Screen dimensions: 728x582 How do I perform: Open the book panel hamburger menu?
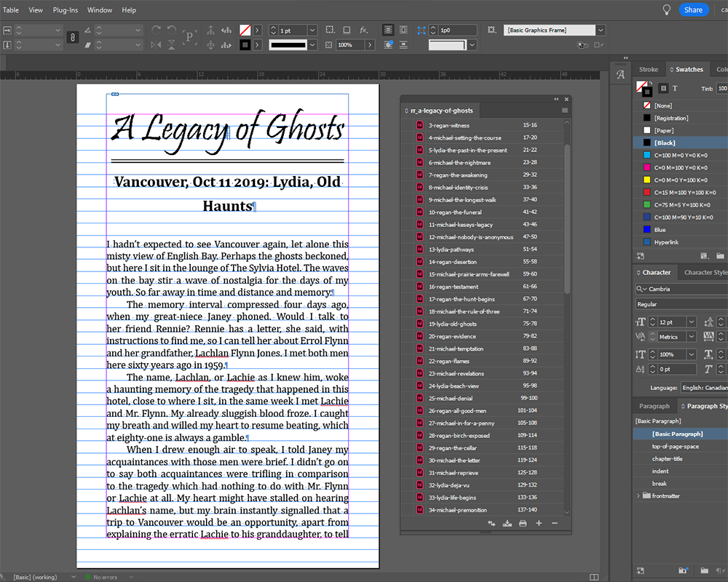(x=565, y=111)
